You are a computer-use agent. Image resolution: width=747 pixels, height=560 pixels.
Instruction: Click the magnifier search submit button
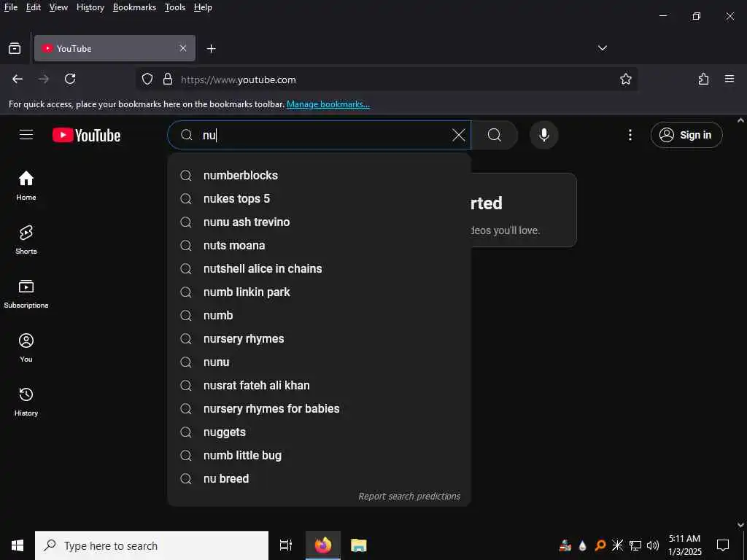click(494, 135)
